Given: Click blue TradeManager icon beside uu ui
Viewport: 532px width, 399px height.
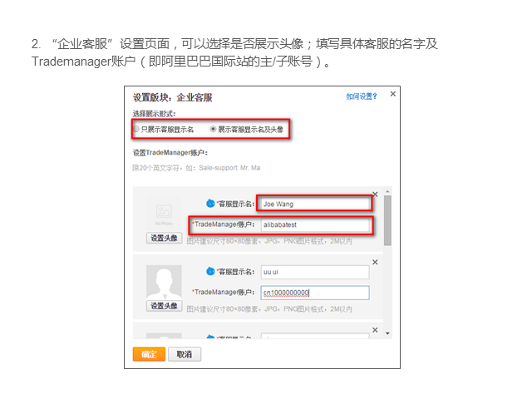Looking at the screenshot, I should (210, 272).
